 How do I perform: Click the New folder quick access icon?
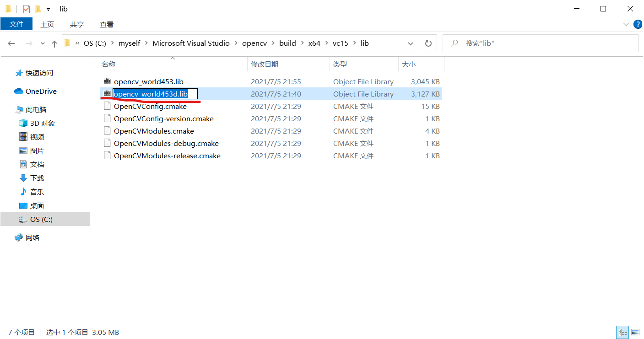click(38, 9)
